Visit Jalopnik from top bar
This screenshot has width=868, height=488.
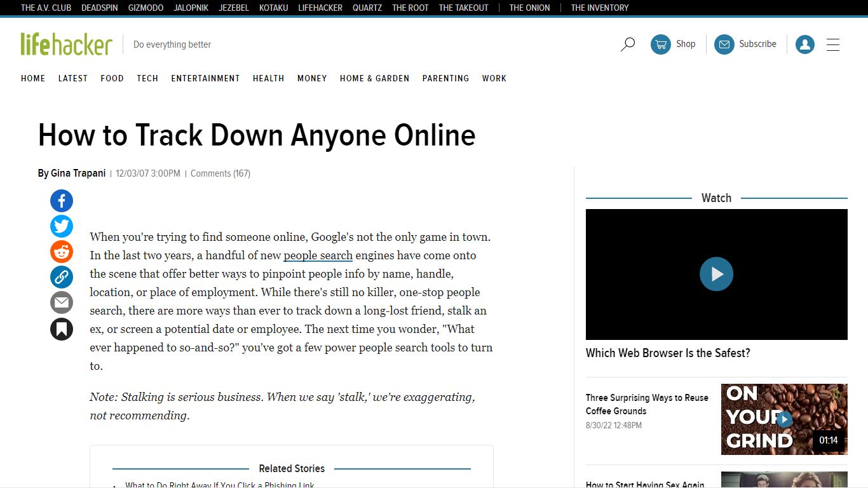(191, 8)
